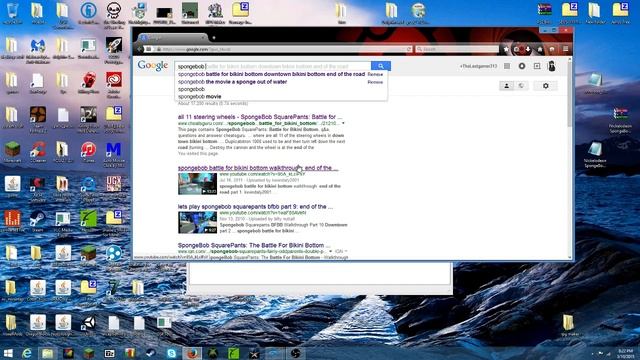Select suggestion 'spongebob movie'
Screen dimensions: 640x360
[200, 96]
